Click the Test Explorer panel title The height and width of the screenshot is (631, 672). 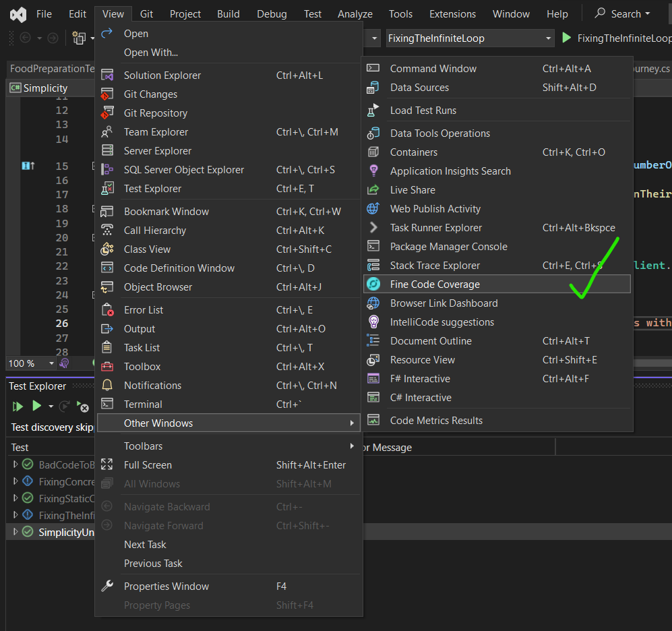(37, 386)
